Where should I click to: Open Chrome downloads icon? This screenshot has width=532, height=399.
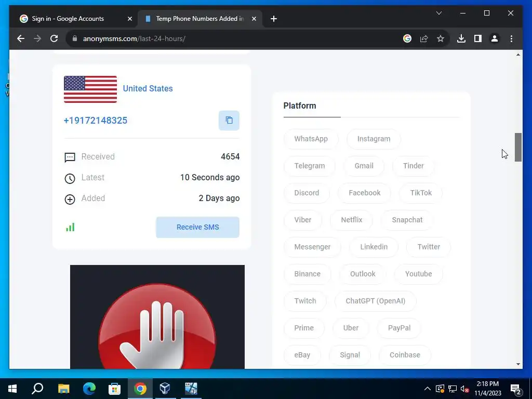click(x=461, y=38)
